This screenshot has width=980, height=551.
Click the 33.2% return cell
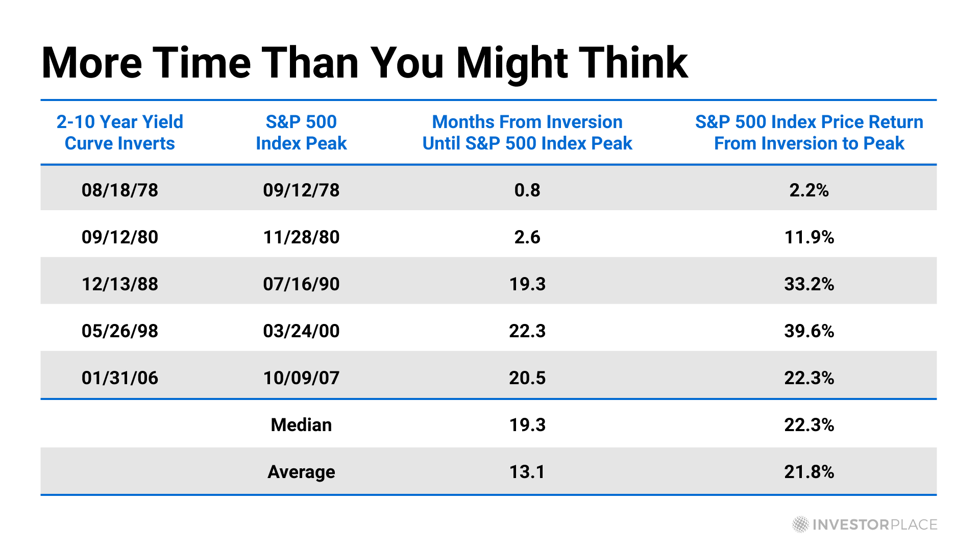coord(809,284)
